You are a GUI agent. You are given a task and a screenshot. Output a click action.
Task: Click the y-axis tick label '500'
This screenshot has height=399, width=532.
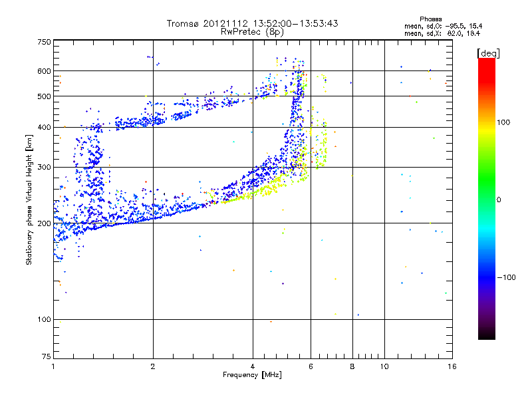[44, 96]
